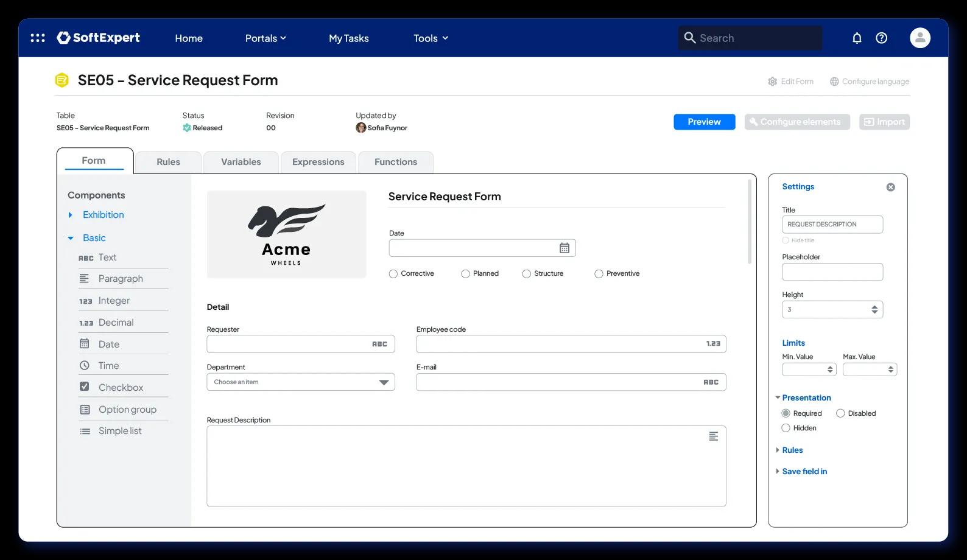Select the Integer component 123 icon
Viewport: 967px width, 560px height.
pyautogui.click(x=85, y=301)
